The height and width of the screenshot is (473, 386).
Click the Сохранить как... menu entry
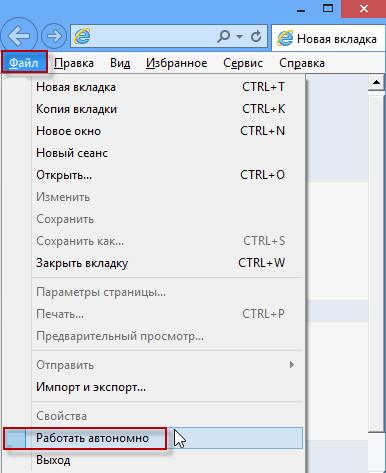[x=168, y=241]
